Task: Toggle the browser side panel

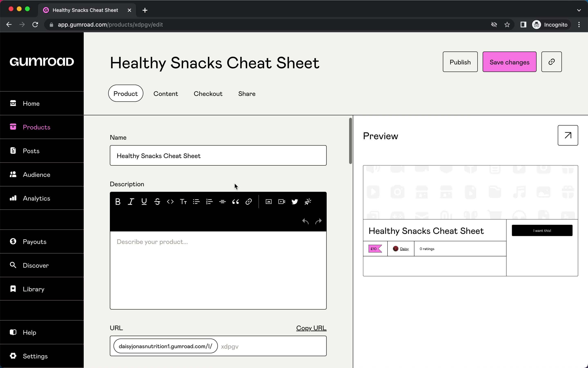Action: [523, 25]
